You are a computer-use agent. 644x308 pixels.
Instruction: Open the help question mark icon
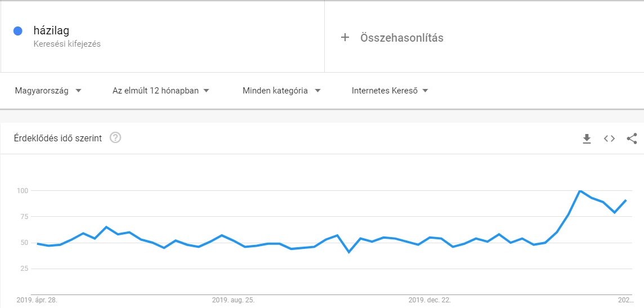point(115,138)
